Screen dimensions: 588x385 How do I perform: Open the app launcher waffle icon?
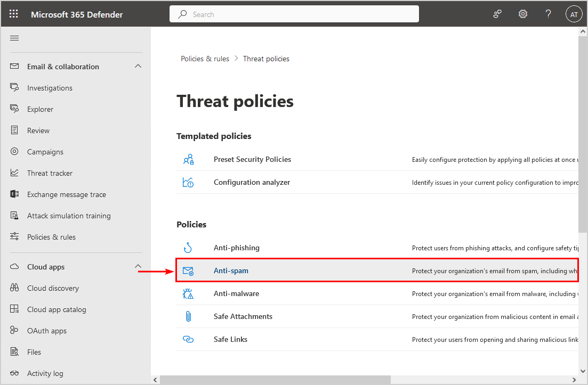coord(14,14)
